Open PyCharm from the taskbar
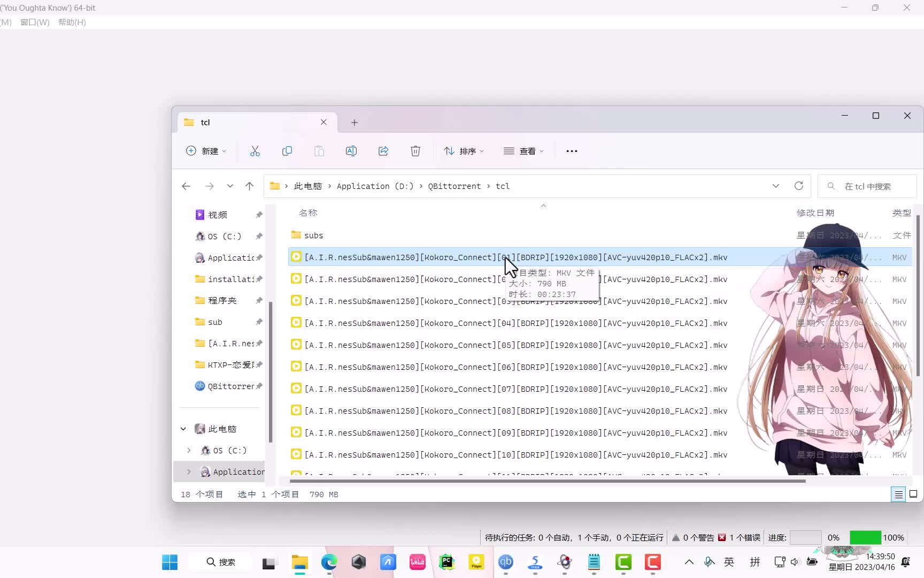This screenshot has width=924, height=578. coord(446,562)
